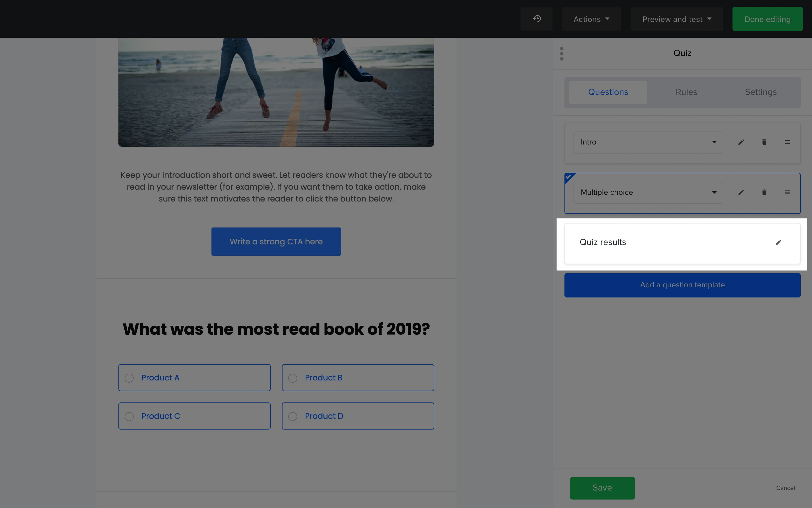Image resolution: width=812 pixels, height=508 pixels.
Task: Click the Done editing button
Action: tap(767, 19)
